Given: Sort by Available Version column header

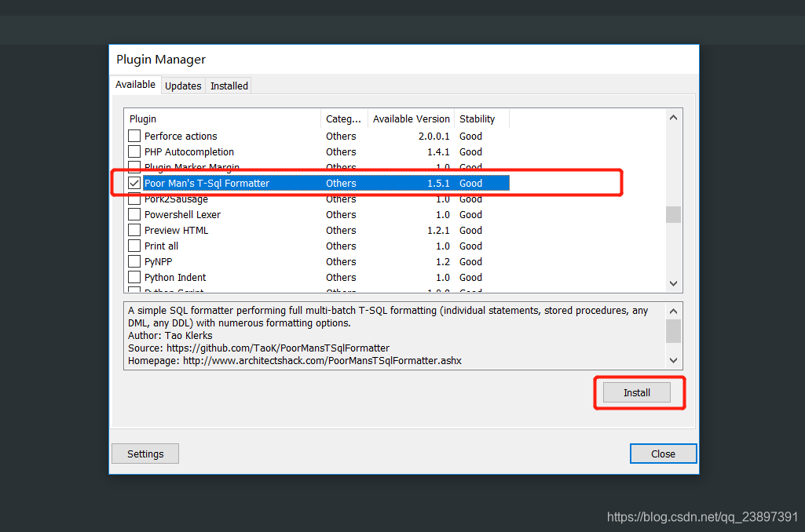Looking at the screenshot, I should tap(412, 118).
